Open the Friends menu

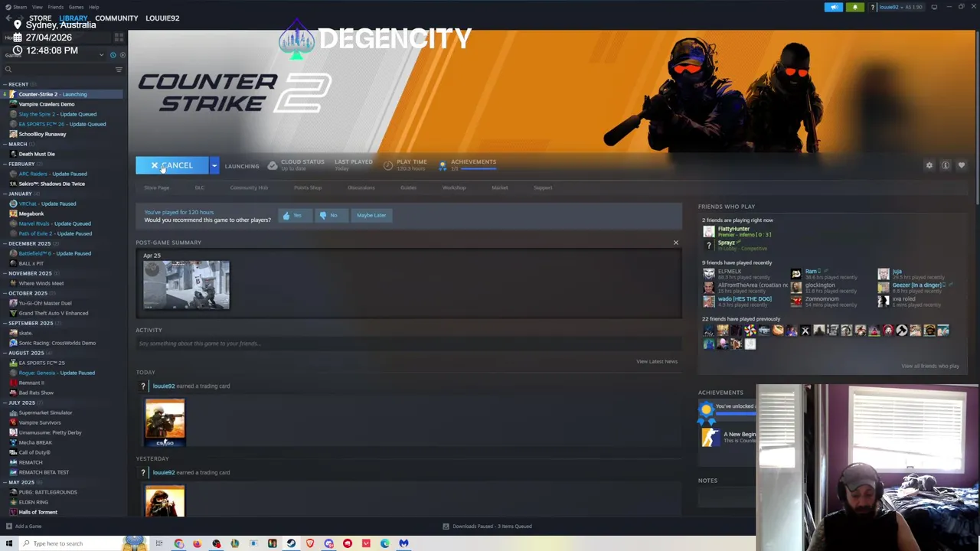pos(55,7)
